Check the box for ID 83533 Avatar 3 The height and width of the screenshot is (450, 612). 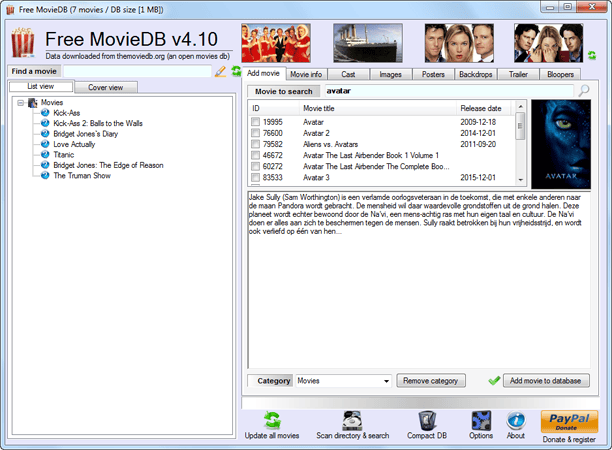pyautogui.click(x=255, y=178)
